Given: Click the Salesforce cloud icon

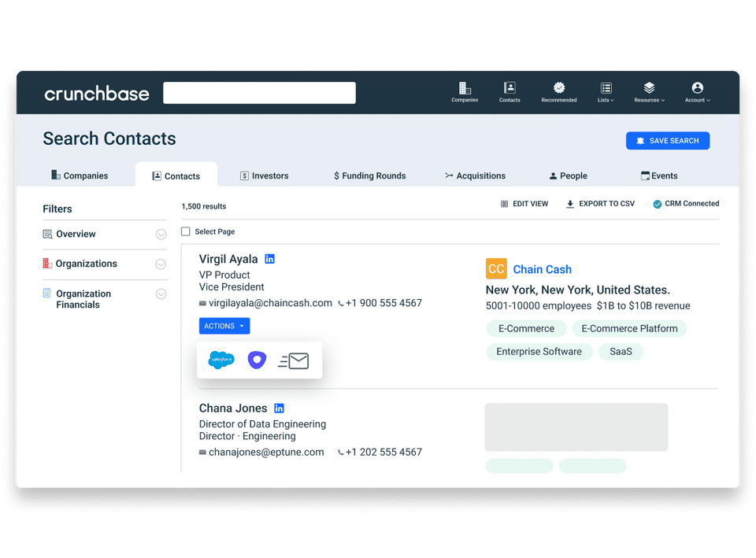Looking at the screenshot, I should 221,360.
